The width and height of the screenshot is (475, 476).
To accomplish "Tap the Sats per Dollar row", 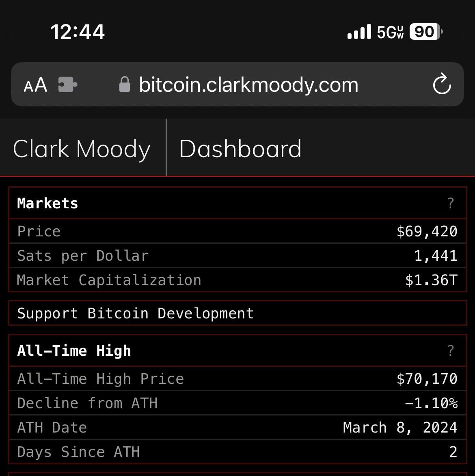I will (237, 255).
